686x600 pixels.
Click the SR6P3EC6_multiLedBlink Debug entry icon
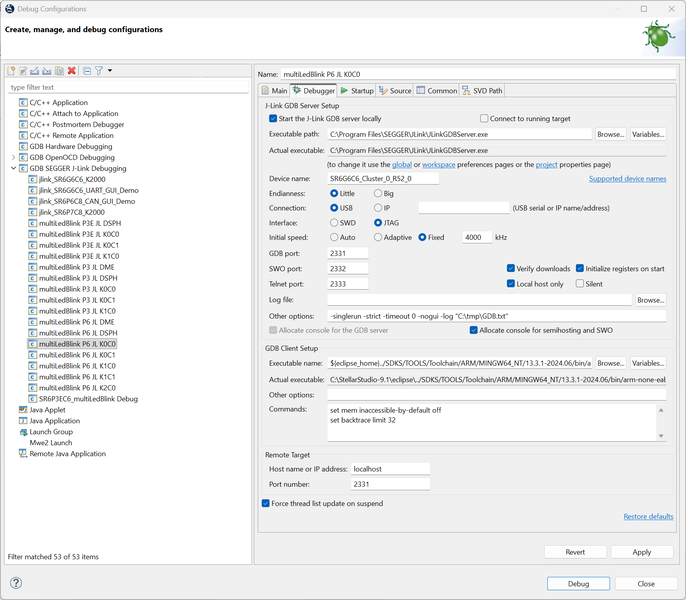pyautogui.click(x=32, y=399)
